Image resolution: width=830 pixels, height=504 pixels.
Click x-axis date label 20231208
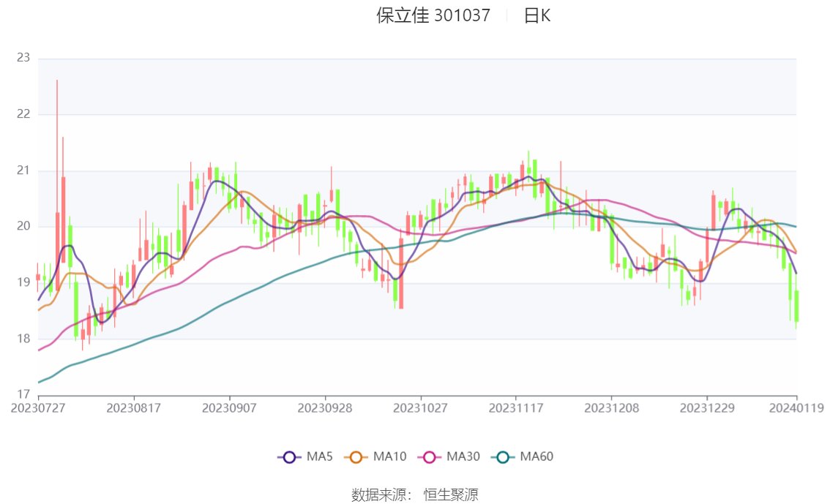[611, 408]
